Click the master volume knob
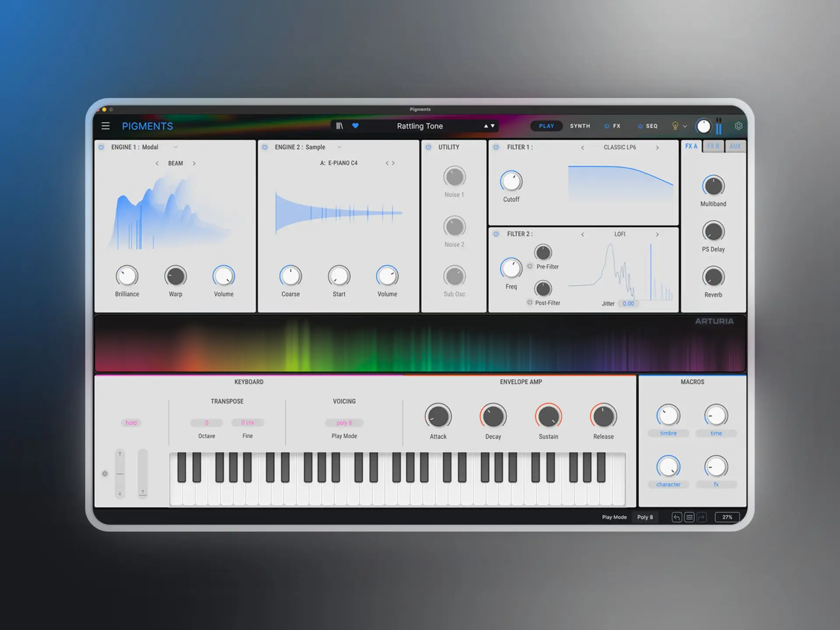 click(703, 126)
